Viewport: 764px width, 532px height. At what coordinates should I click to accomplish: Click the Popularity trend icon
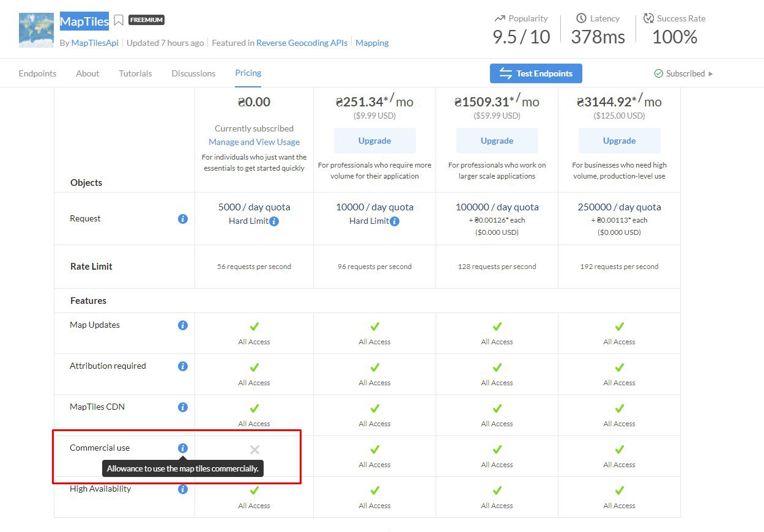coord(500,18)
